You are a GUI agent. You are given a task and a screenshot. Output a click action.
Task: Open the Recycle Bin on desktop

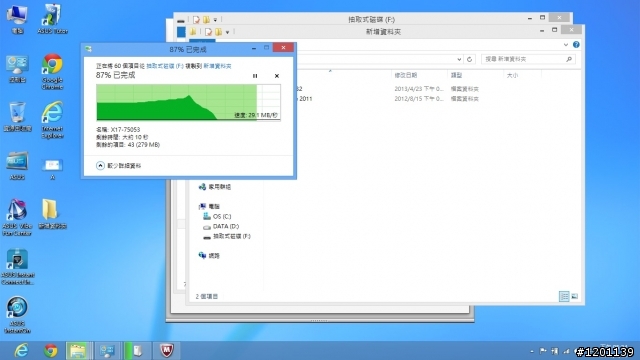click(x=17, y=117)
